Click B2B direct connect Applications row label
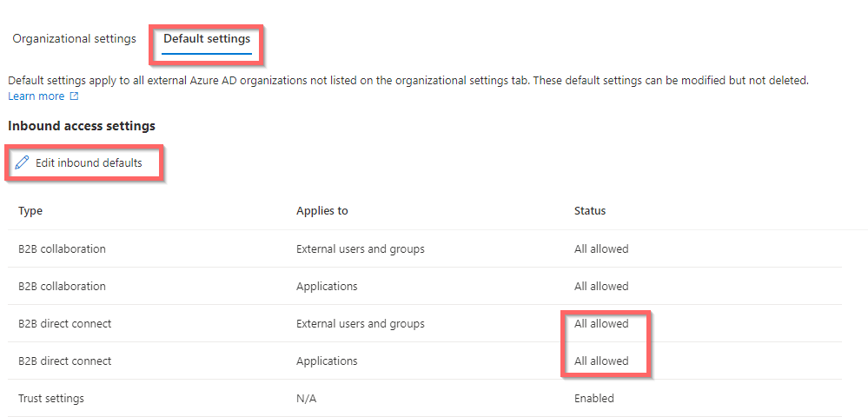The width and height of the screenshot is (868, 417). [x=65, y=361]
